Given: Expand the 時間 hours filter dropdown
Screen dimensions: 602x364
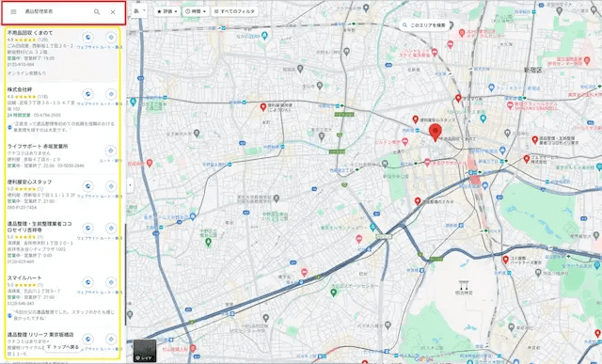Looking at the screenshot, I should (196, 11).
